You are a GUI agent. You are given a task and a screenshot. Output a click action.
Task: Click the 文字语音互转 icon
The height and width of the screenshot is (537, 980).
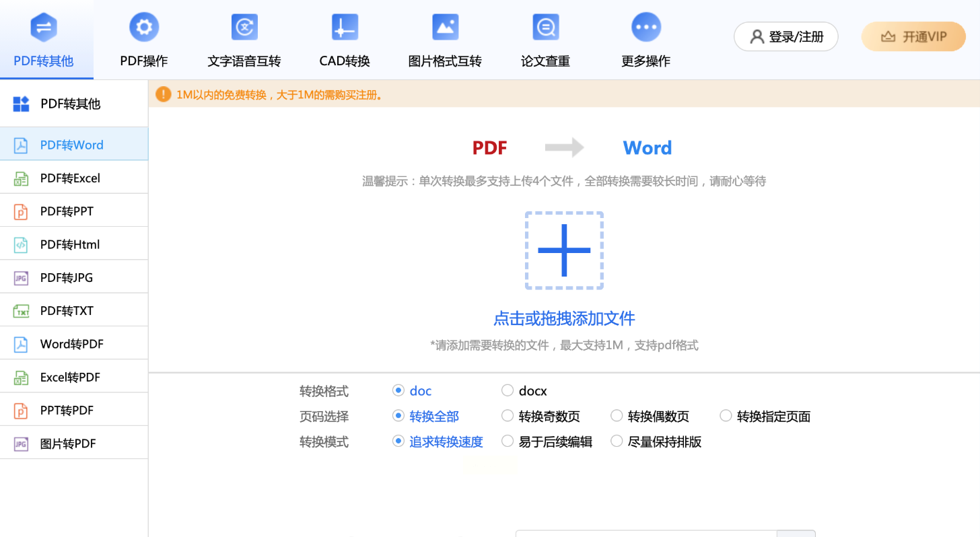coord(244,28)
